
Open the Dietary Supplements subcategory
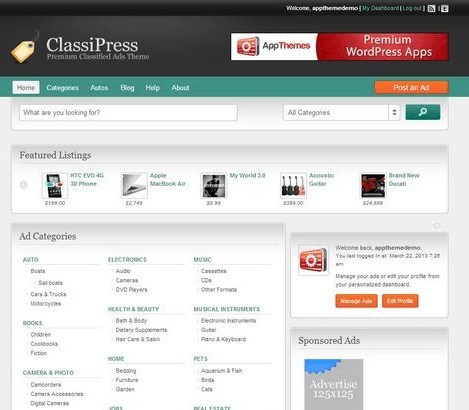point(141,330)
